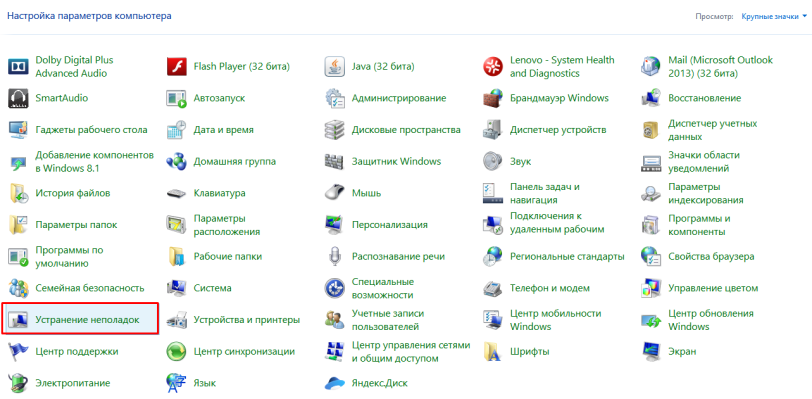The height and width of the screenshot is (399, 812).
Task: Open 'Центр управления сетями и общим доступом'
Action: (x=411, y=351)
